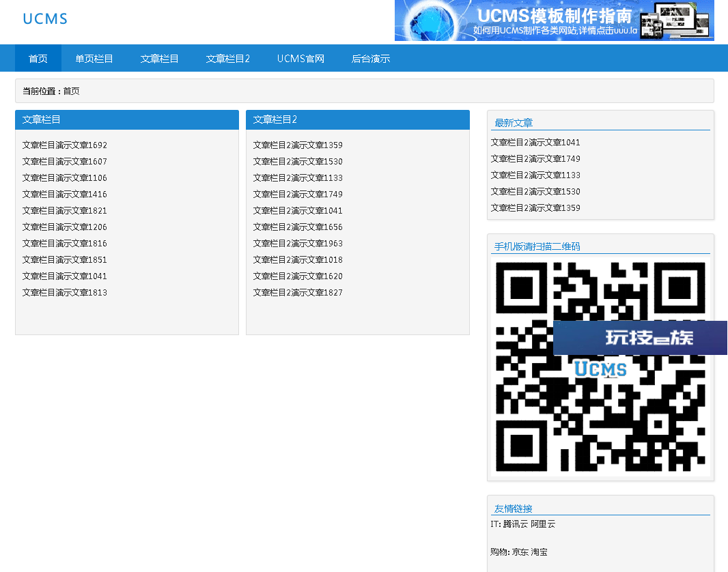Viewport: 728px width, 572px height.
Task: Open 文章栏目2演示文章1359 in middle list
Action: pyautogui.click(x=298, y=145)
